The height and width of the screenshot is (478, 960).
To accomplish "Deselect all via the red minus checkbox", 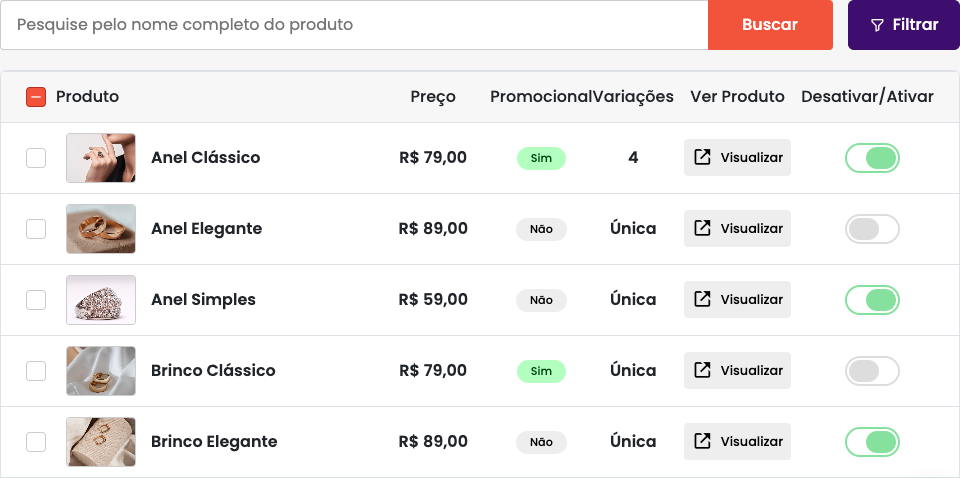I will (36, 97).
